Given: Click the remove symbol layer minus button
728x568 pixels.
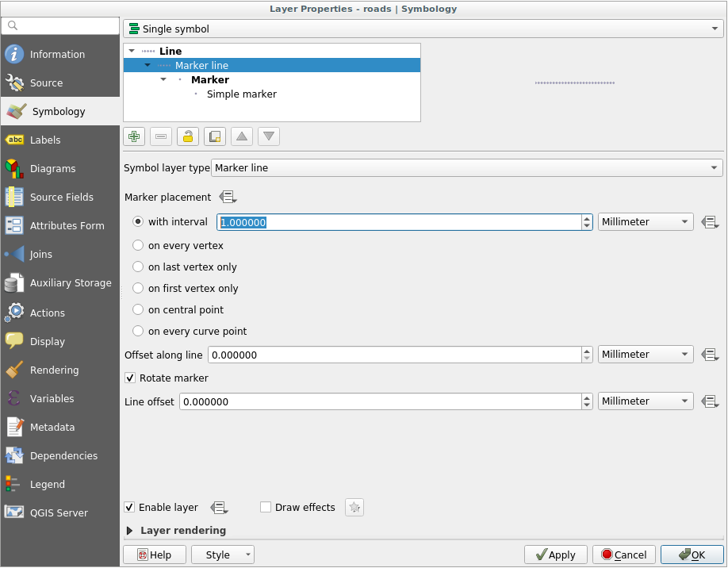Looking at the screenshot, I should coord(161,136).
